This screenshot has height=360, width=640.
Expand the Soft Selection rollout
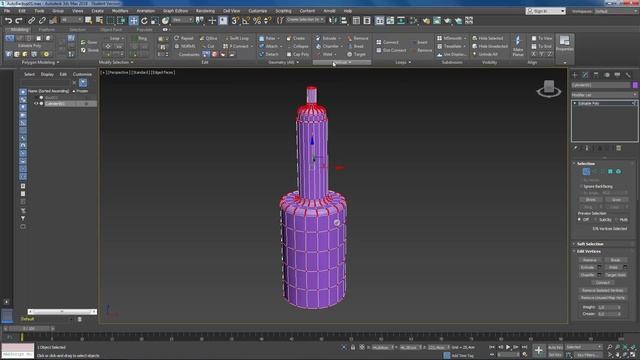[590, 244]
